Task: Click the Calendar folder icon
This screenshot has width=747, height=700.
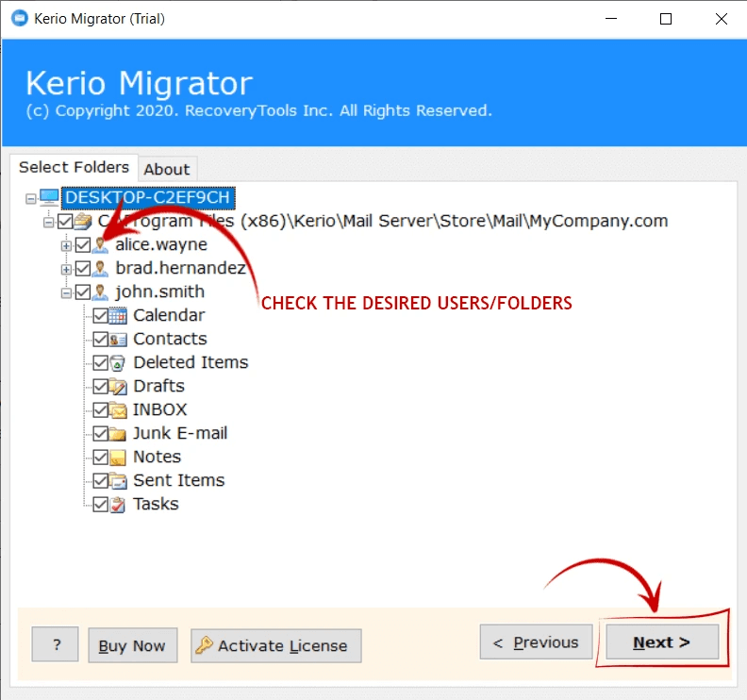Action: [x=118, y=315]
